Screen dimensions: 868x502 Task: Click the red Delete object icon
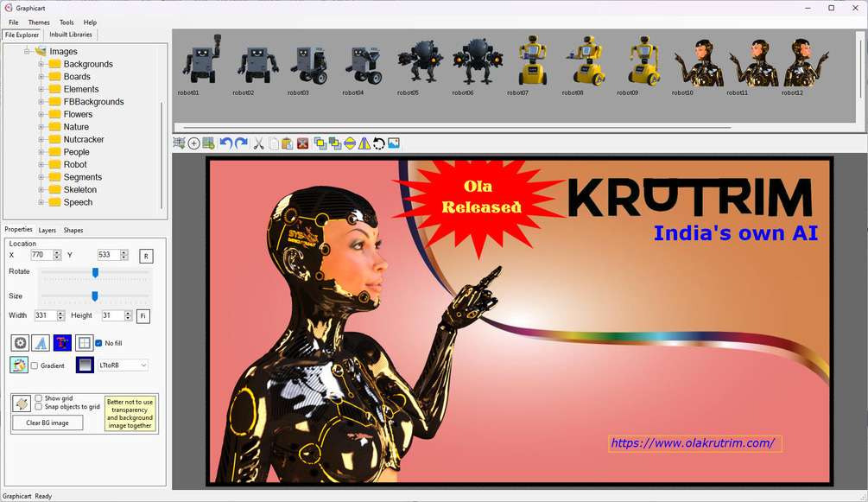302,143
